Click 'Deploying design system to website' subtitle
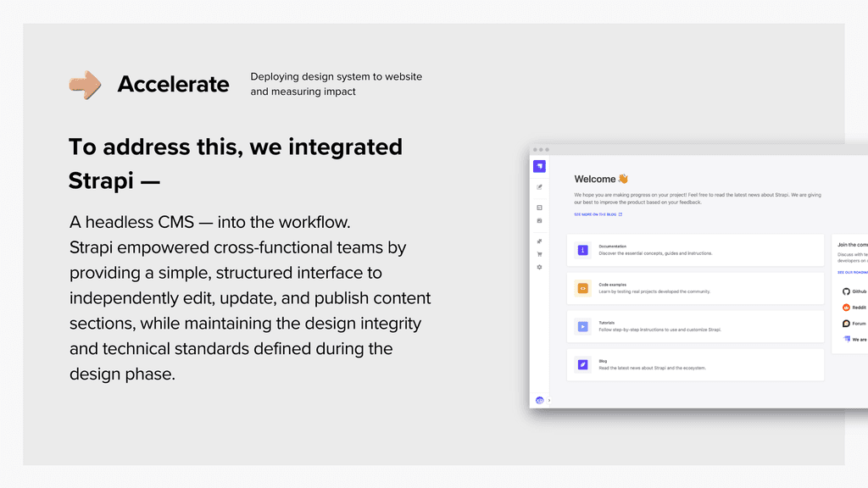 click(x=336, y=76)
